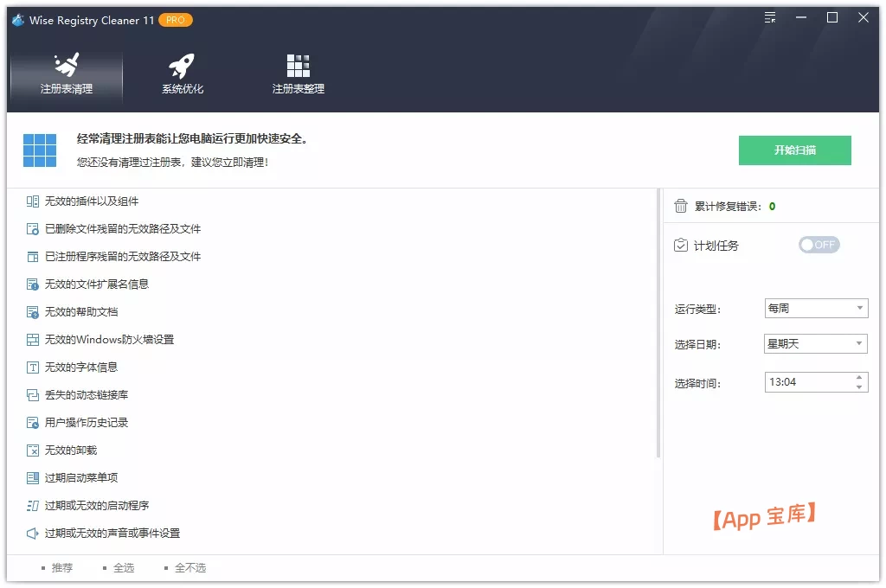
Task: Click the green 开始扫描 button
Action: (794, 150)
